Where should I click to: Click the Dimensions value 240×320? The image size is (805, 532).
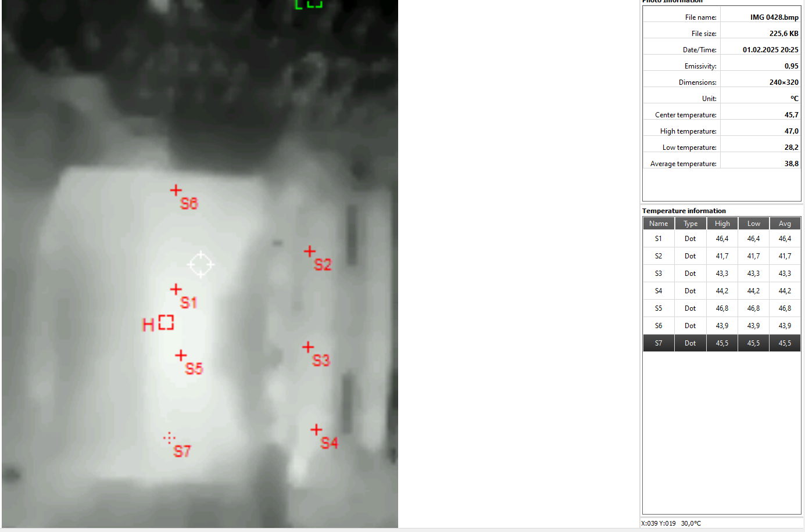[x=783, y=82]
